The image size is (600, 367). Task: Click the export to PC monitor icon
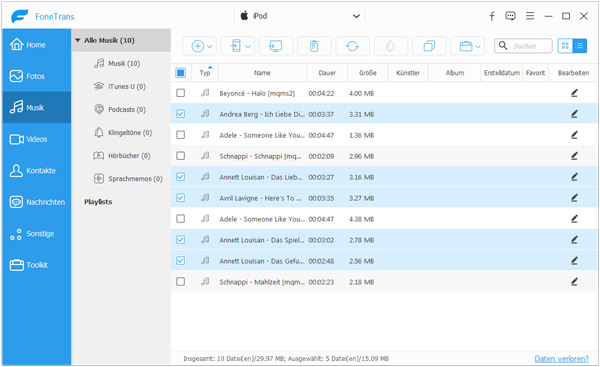pyautogui.click(x=276, y=46)
